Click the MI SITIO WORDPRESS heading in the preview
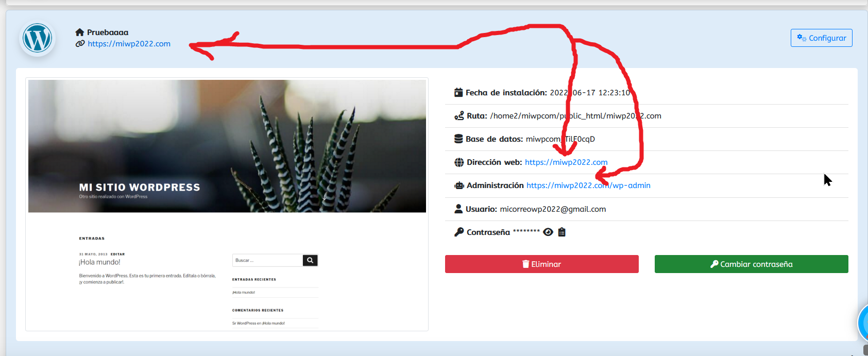This screenshot has width=868, height=356. (140, 188)
